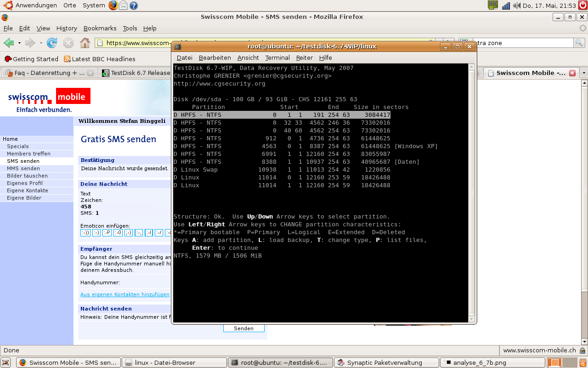Click the Swisscom mobile logo
This screenshot has height=368, width=588.
[x=49, y=101]
